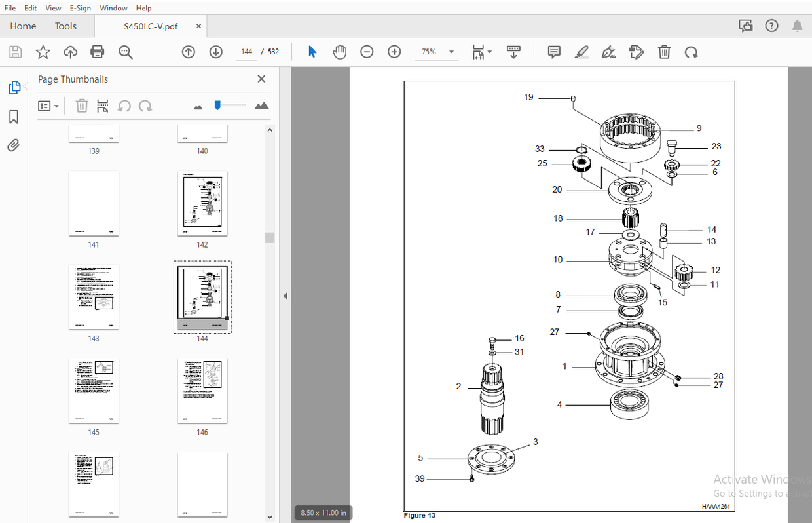This screenshot has width=812, height=523.
Task: Toggle the Bookmarks panel in sidebar
Action: [13, 117]
